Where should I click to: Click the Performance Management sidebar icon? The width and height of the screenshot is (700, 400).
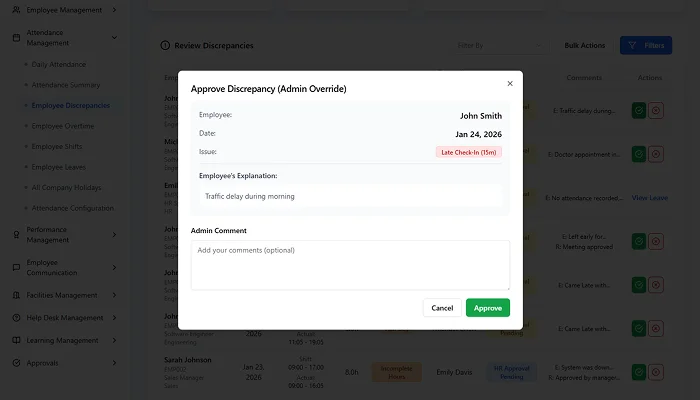coord(17,235)
